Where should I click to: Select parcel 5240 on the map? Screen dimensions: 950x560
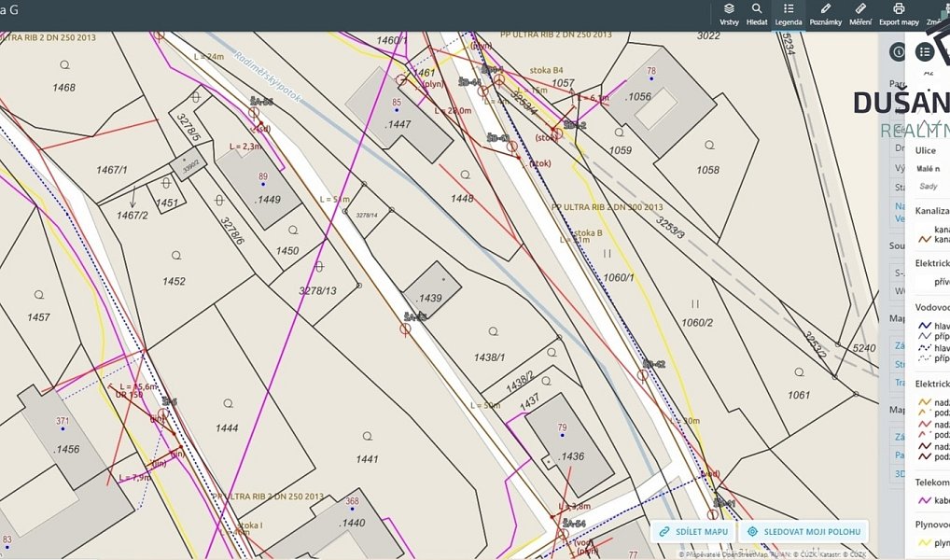coord(864,348)
